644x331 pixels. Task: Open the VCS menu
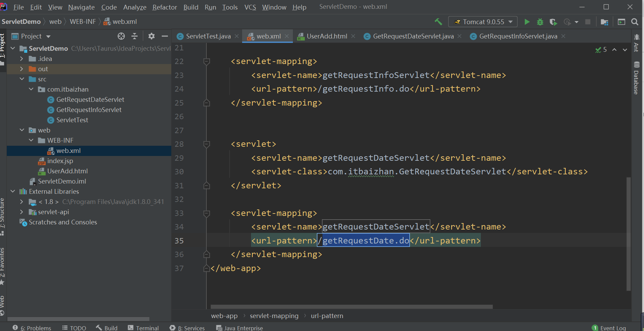click(250, 7)
